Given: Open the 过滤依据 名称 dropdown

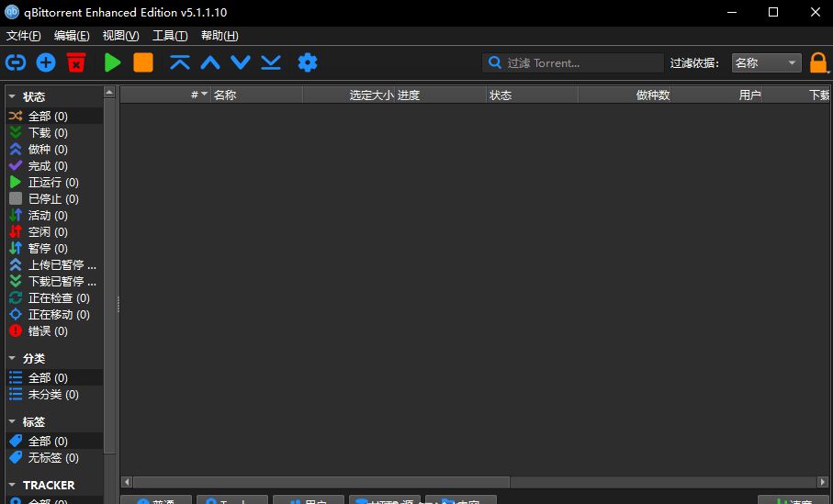Looking at the screenshot, I should tap(767, 62).
